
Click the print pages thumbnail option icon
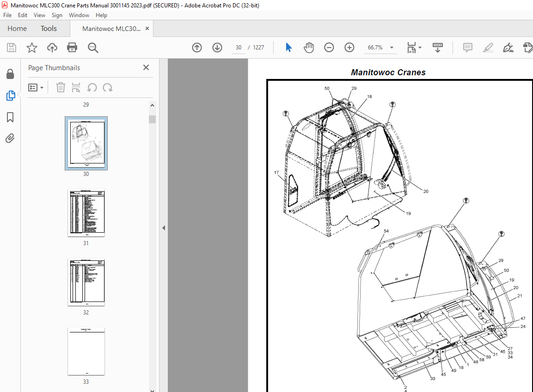tap(76, 88)
